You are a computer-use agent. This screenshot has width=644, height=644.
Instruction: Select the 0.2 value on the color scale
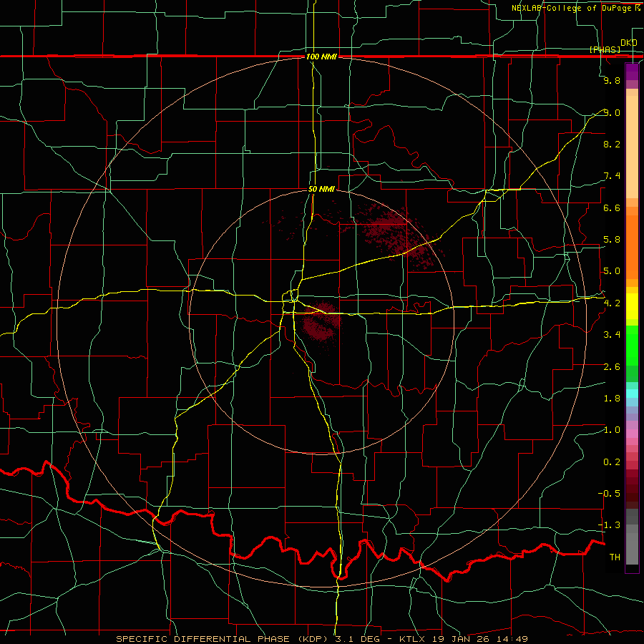coord(612,462)
